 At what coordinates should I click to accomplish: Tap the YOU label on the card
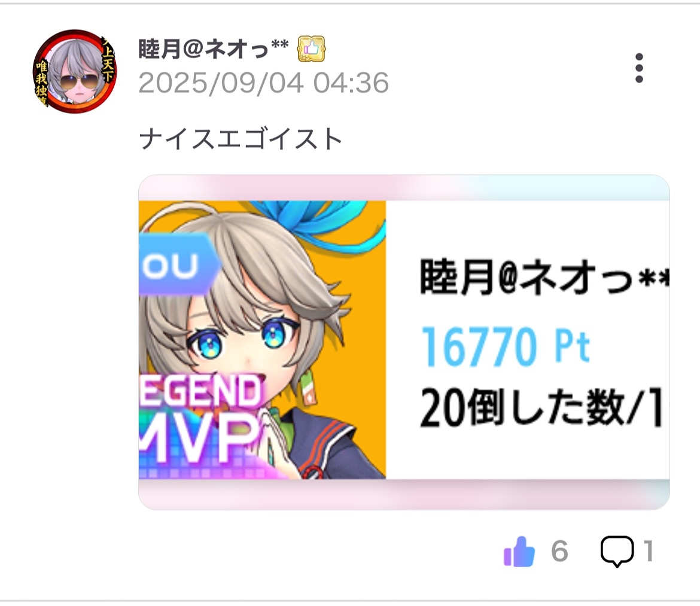coord(178,264)
